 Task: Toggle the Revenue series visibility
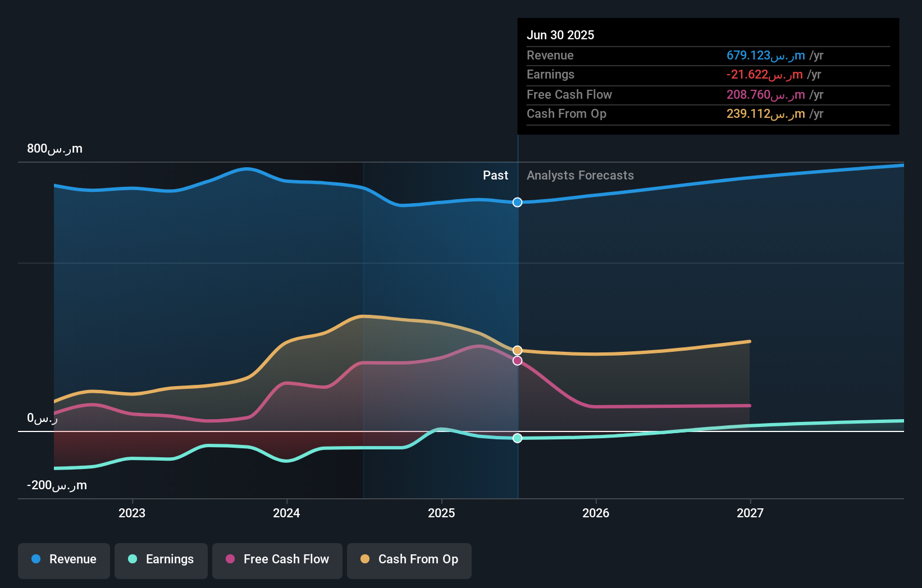click(x=63, y=559)
